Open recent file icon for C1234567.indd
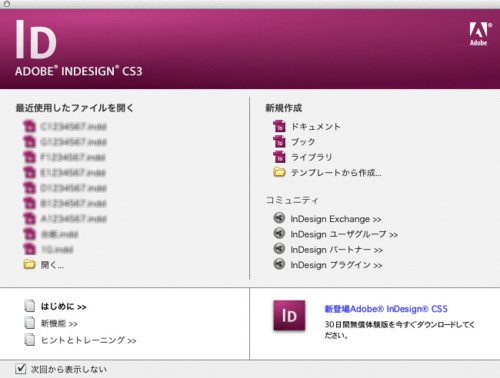This screenshot has width=500, height=378. [x=29, y=127]
